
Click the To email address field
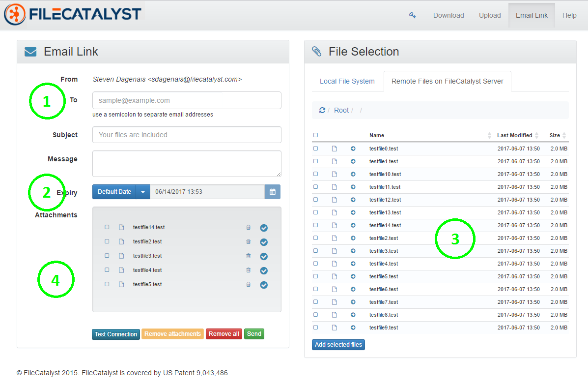pos(187,101)
